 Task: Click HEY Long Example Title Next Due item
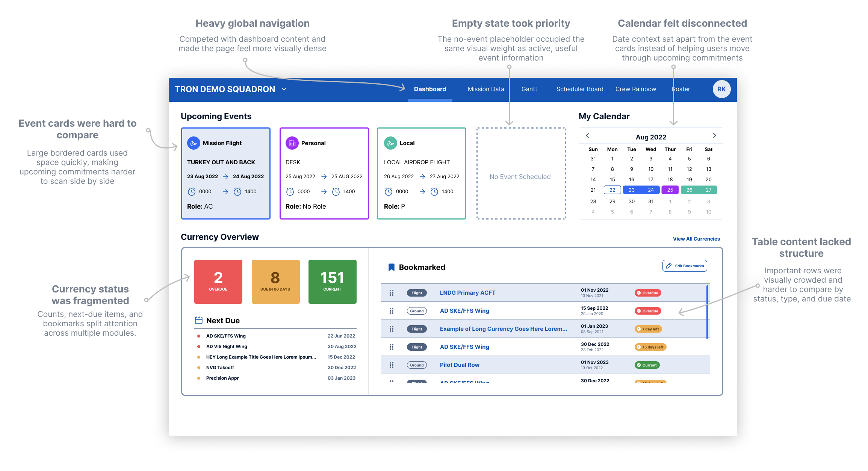click(x=261, y=357)
